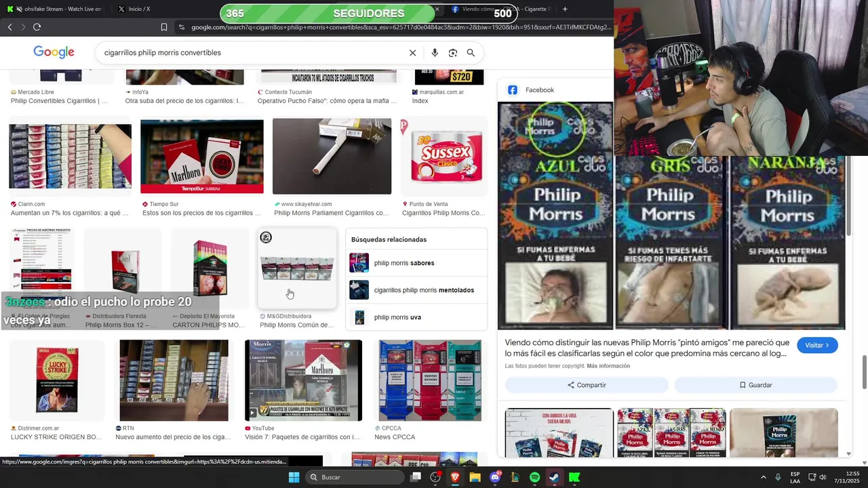Open Google Lens image search
868x488 pixels.
click(452, 53)
